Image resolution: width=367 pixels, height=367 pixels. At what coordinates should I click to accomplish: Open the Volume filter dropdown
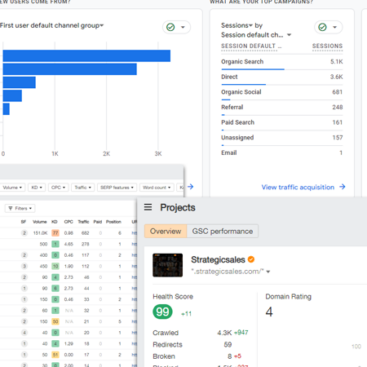(x=13, y=187)
